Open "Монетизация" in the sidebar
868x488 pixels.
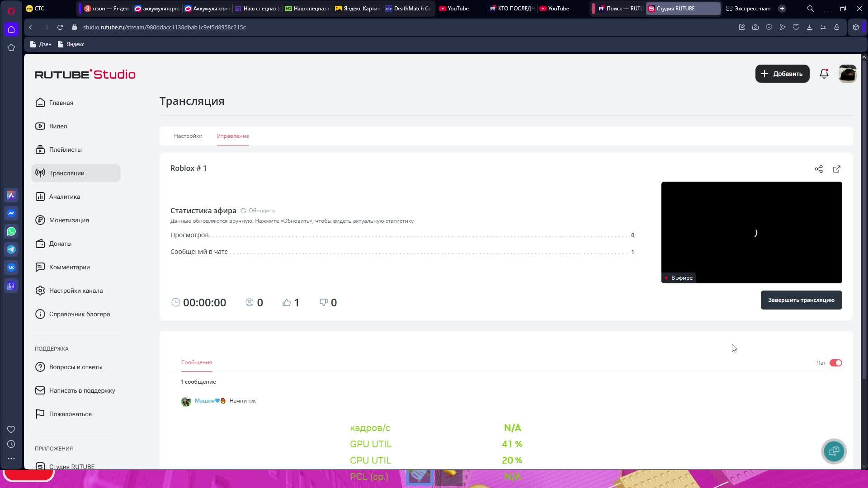click(x=69, y=220)
